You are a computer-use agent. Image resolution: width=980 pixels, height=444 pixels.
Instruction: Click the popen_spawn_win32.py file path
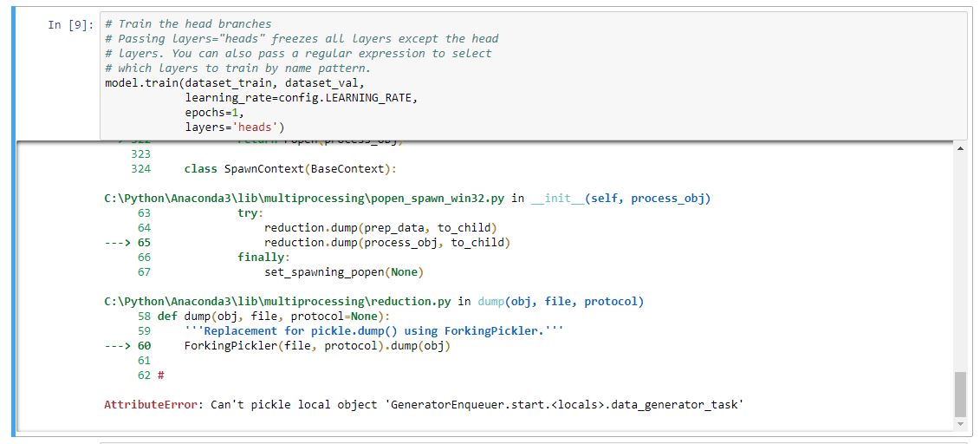306,199
